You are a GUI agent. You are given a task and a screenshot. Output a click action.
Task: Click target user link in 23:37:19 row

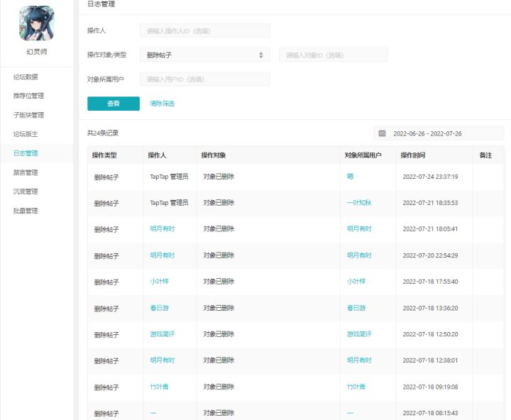(350, 177)
